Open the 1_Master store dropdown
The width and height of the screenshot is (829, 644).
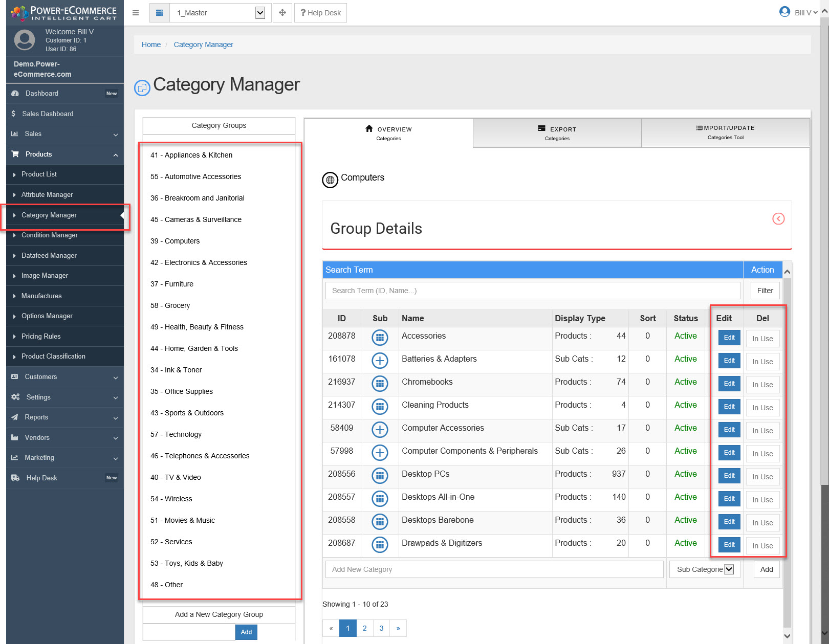pos(260,13)
